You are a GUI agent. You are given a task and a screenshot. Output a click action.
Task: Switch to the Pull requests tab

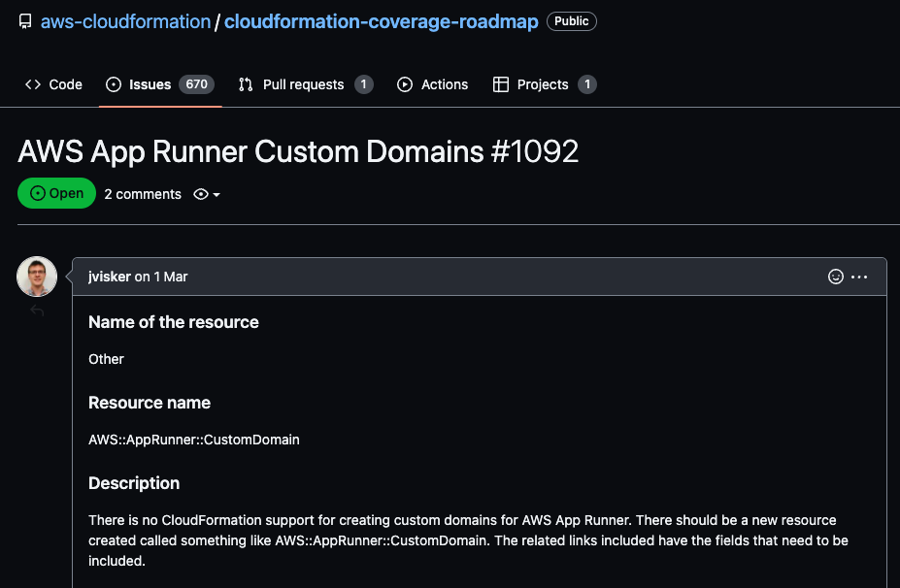(x=302, y=84)
